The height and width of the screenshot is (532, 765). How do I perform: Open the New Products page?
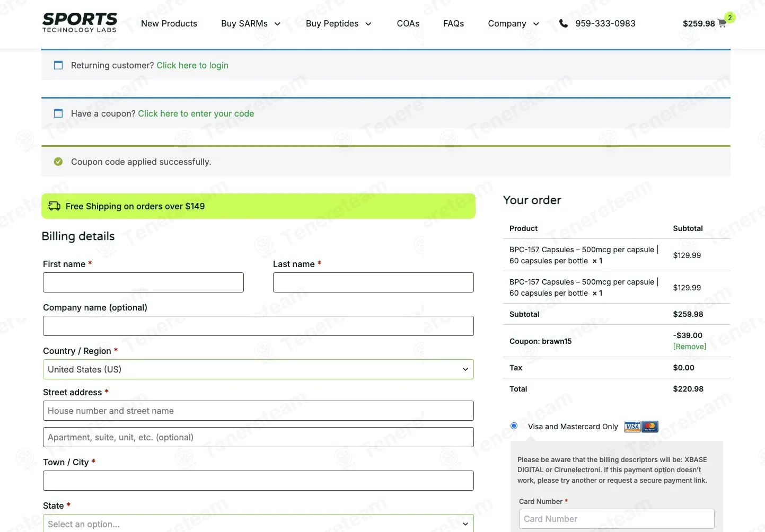pos(169,23)
